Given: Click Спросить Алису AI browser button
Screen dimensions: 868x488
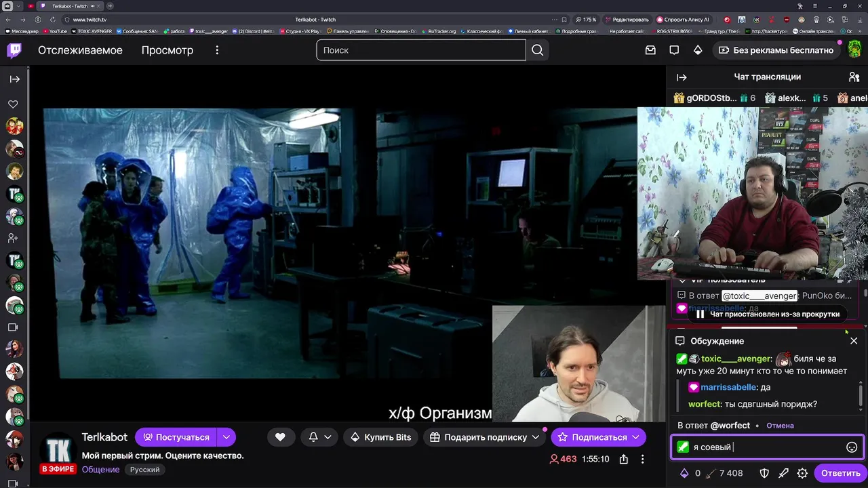Looking at the screenshot, I should (x=683, y=20).
